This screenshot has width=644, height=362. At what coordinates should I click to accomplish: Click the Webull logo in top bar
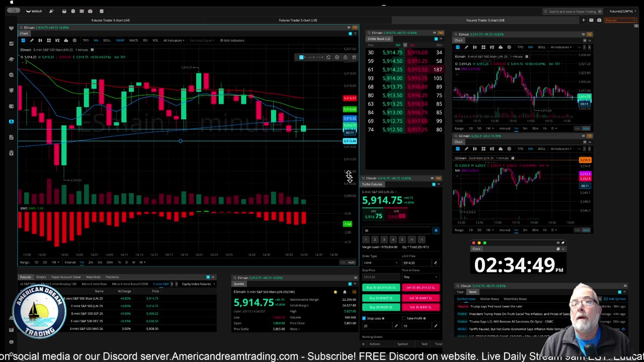tap(34, 11)
